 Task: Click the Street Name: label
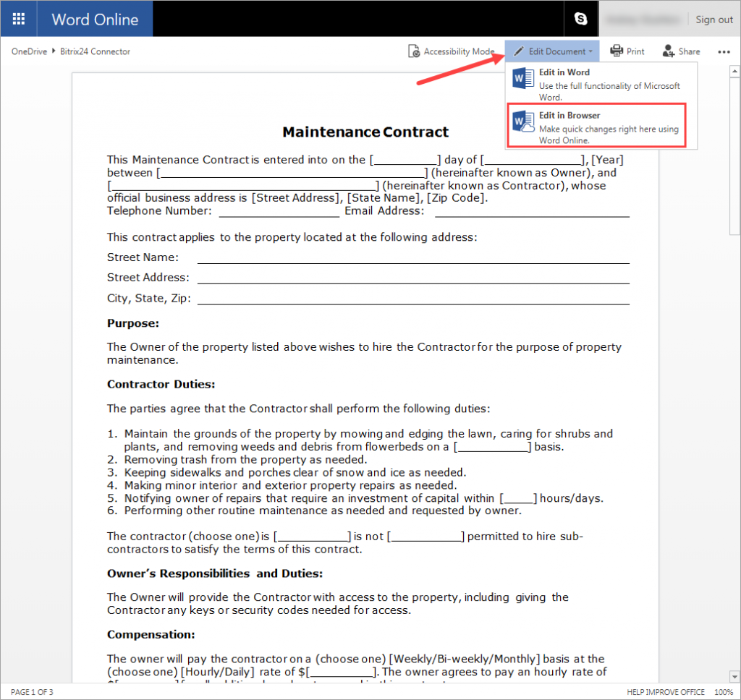coord(143,257)
